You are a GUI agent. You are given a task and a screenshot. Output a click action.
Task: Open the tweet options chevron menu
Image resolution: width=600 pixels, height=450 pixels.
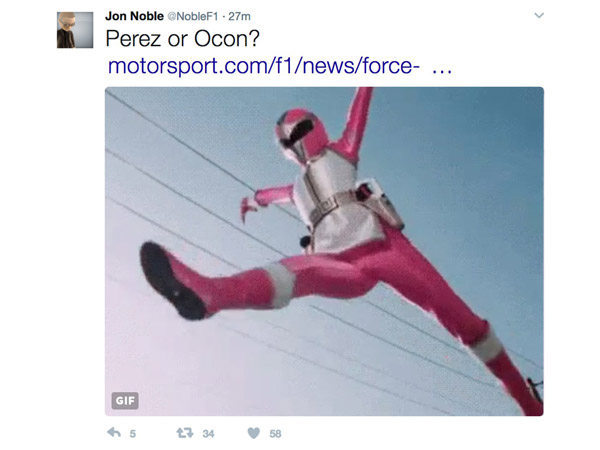click(539, 15)
